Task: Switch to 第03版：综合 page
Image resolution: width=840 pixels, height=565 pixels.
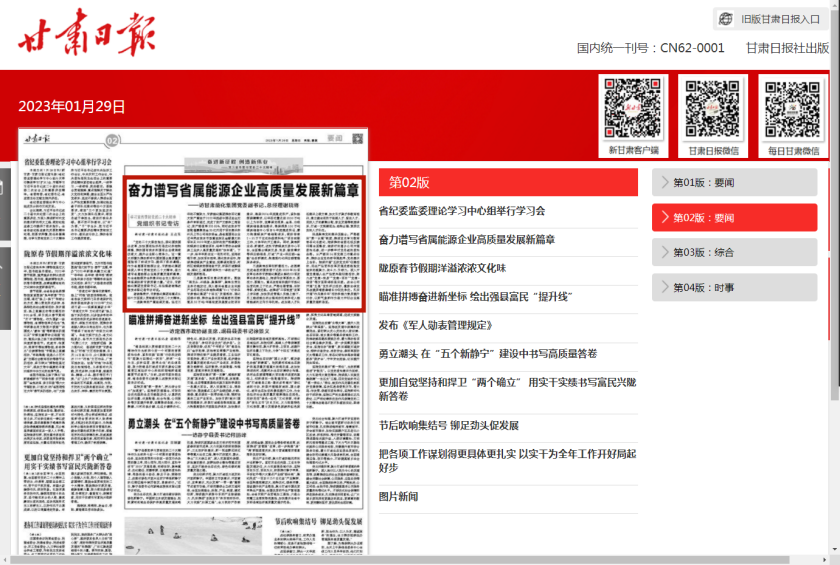Action: [734, 253]
